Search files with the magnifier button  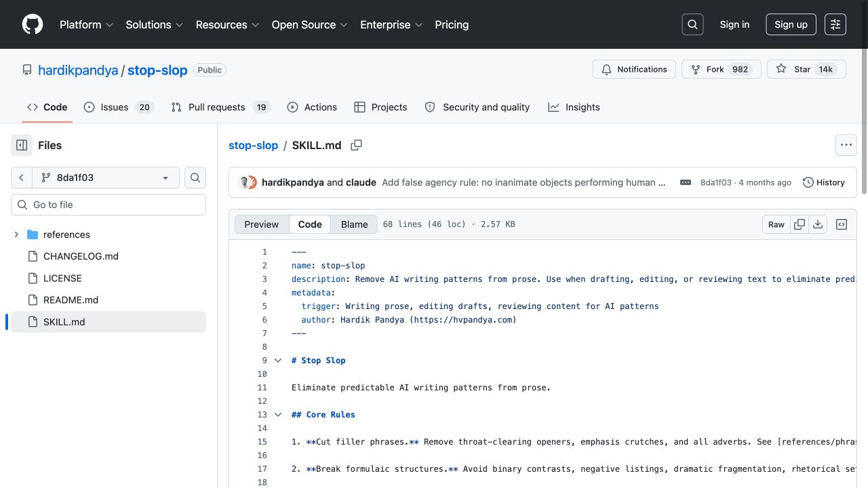coord(195,178)
